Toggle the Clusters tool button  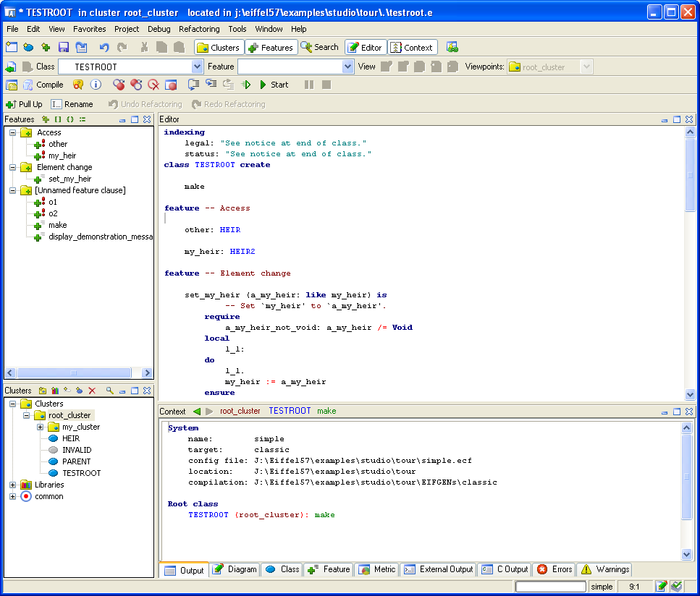coord(218,48)
